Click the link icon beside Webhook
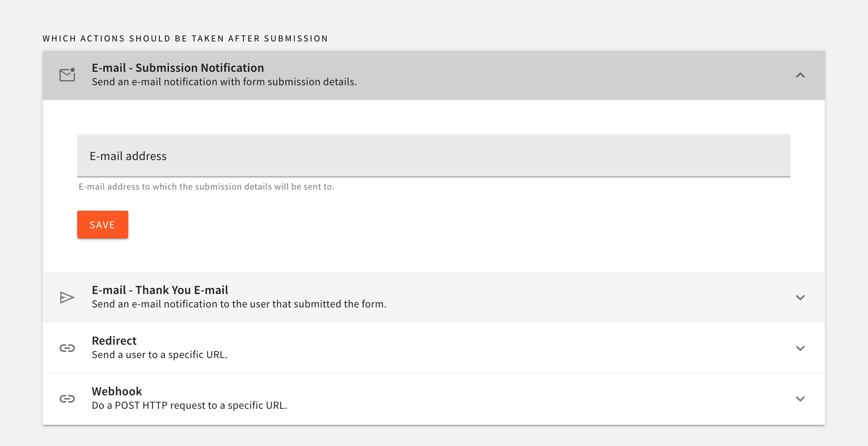 (67, 399)
